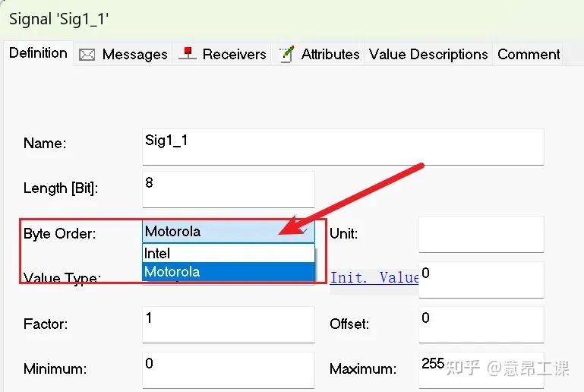Screen dimensions: 584x392
Task: Click the Unit input box
Action: coord(481,234)
